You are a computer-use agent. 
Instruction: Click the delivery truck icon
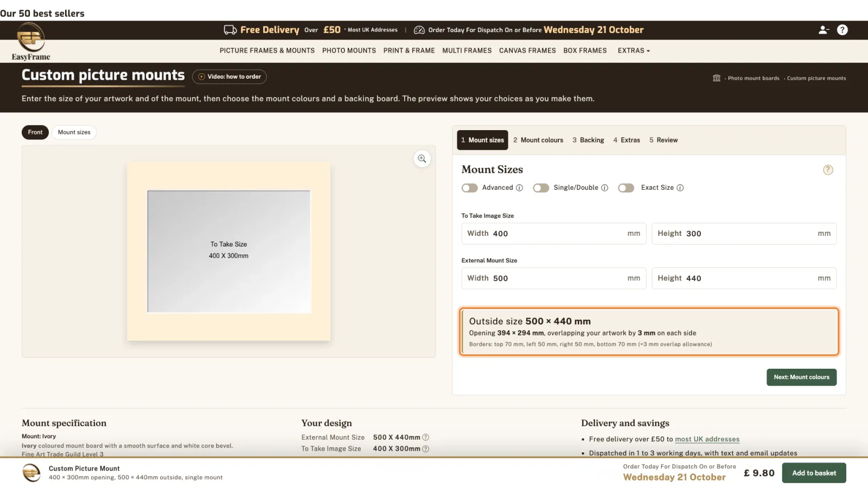(x=230, y=30)
